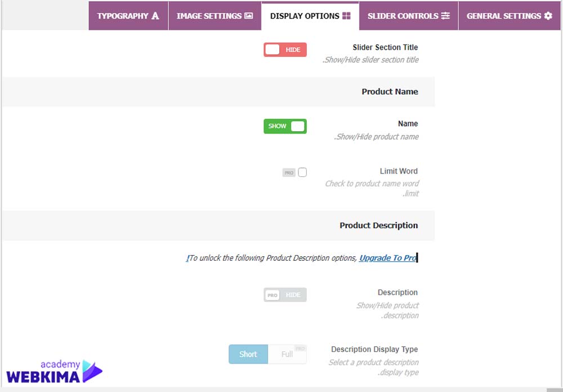
Task: Click the Description Display Type label
Action: pyautogui.click(x=374, y=349)
